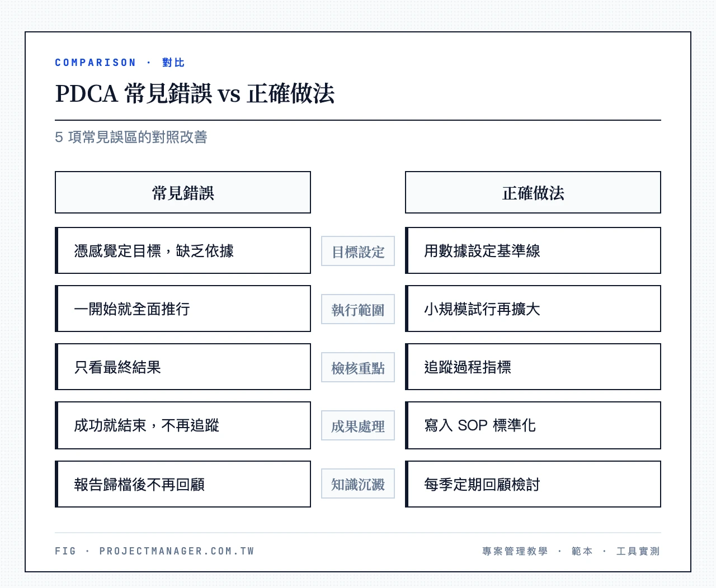Select the "知識沉澱" category tag

click(x=358, y=484)
